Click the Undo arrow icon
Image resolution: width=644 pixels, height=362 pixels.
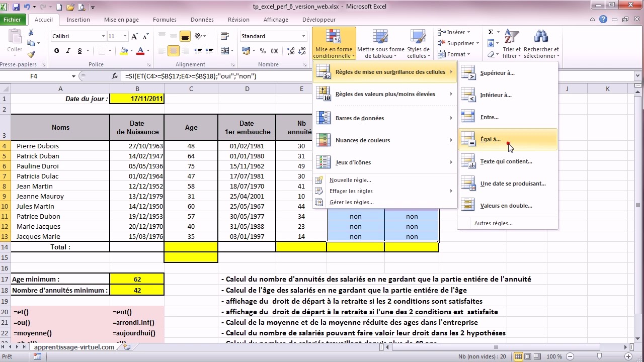[27, 7]
